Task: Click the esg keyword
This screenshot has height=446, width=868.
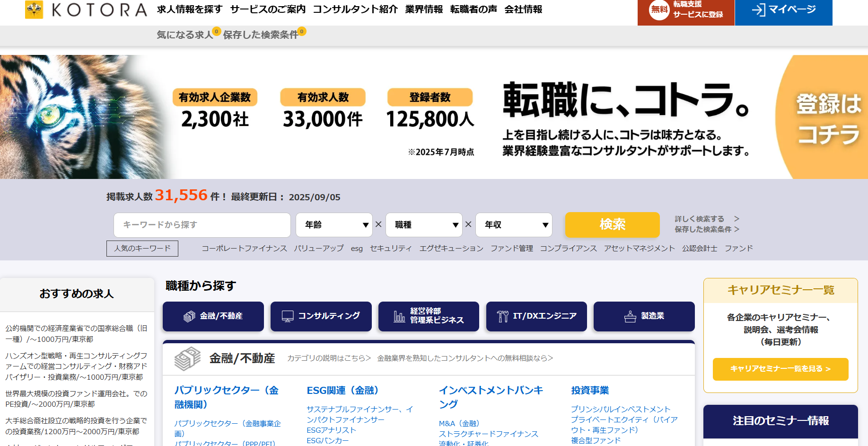Action: pyautogui.click(x=357, y=249)
